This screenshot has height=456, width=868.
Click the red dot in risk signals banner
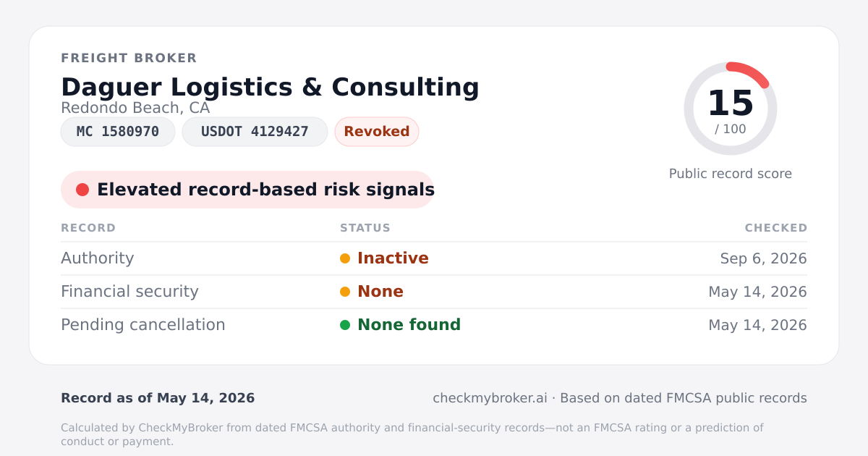82,190
